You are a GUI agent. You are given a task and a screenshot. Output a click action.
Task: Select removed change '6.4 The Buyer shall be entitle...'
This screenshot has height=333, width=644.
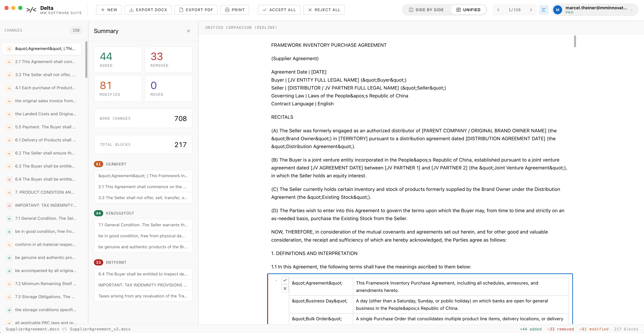(42, 179)
